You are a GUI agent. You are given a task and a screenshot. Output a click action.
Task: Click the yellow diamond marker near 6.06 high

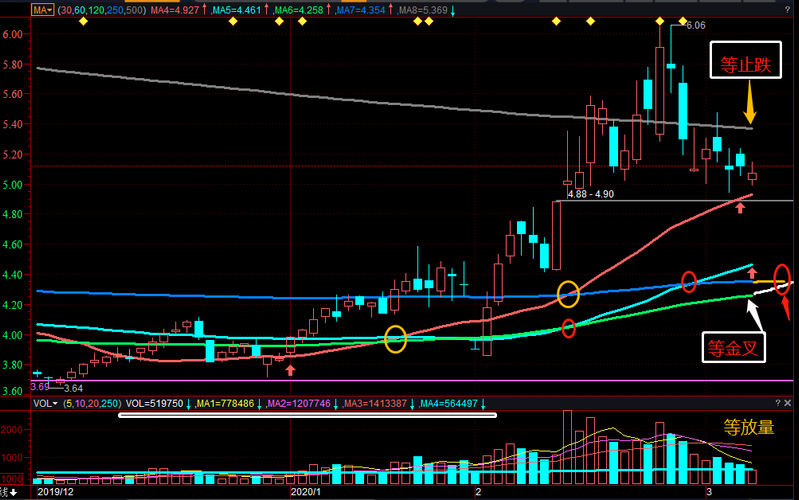(683, 21)
